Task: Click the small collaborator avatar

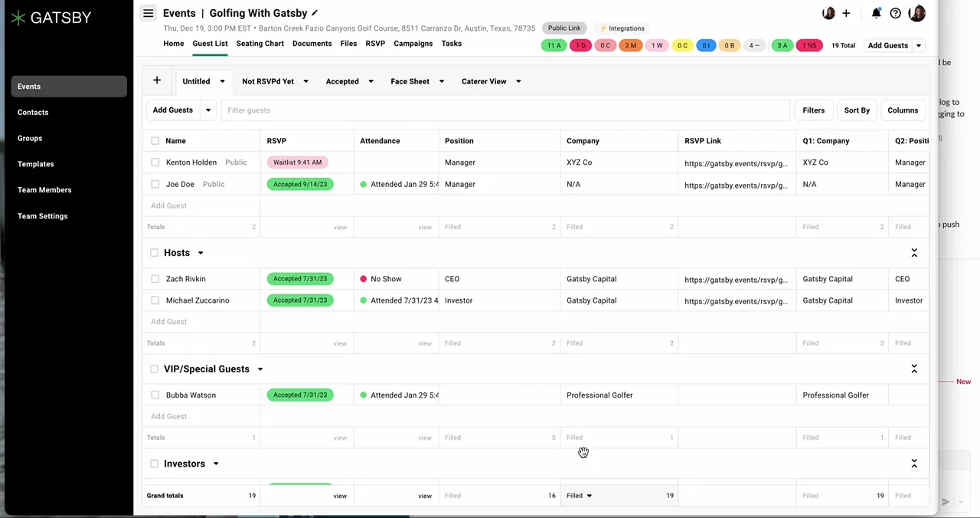Action: [828, 13]
